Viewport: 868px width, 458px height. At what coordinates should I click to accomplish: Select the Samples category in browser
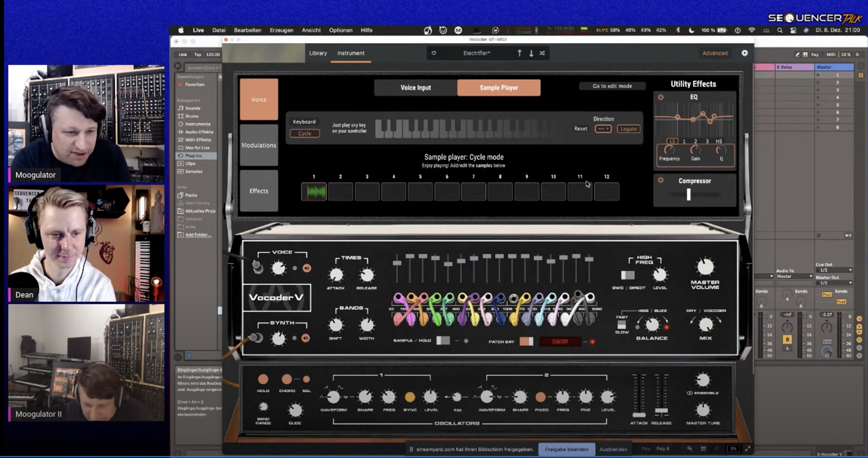coord(194,171)
